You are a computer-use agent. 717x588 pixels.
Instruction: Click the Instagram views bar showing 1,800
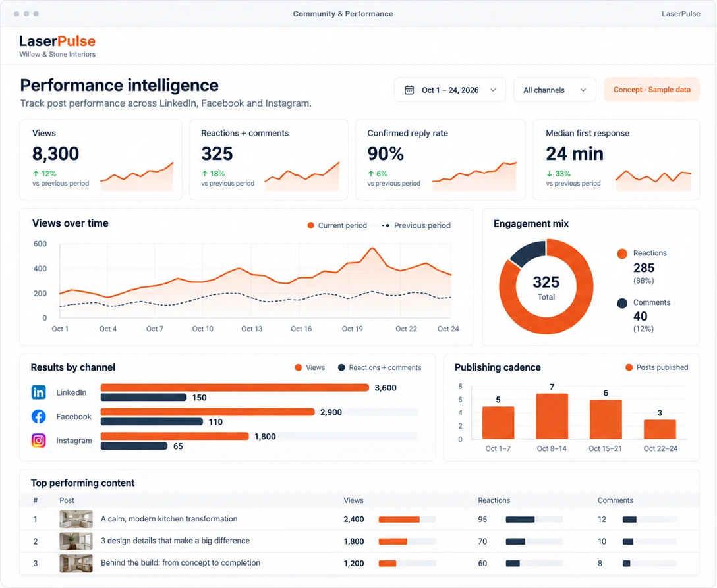[x=175, y=436]
